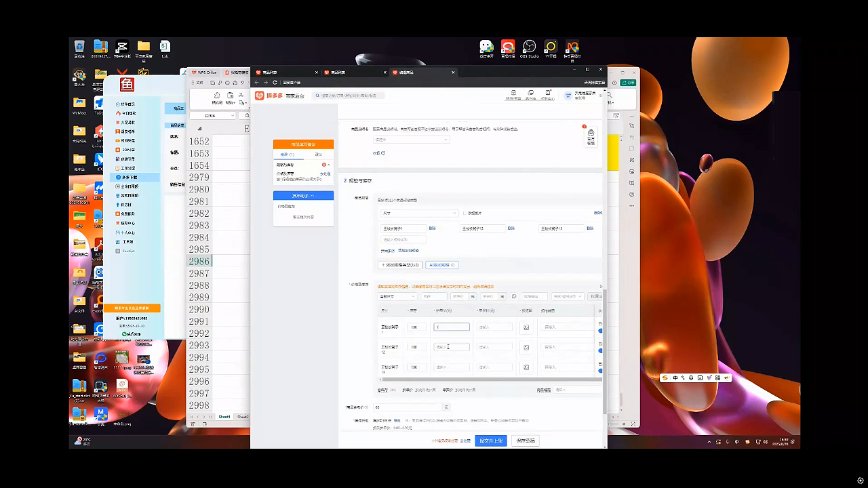Click the WeChat desktop icon
Viewport: 868px width, 488px height.
coord(486,47)
